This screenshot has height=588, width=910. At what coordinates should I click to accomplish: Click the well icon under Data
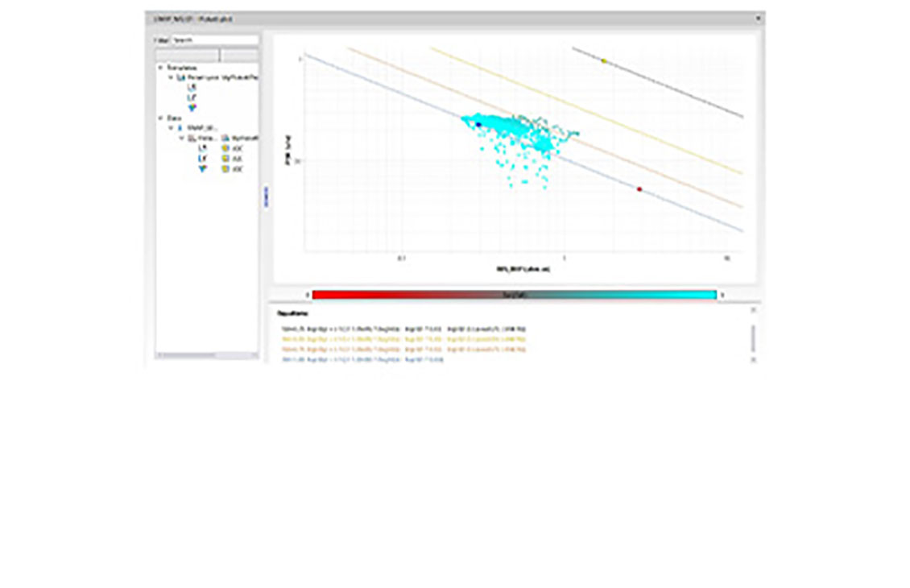(x=180, y=127)
